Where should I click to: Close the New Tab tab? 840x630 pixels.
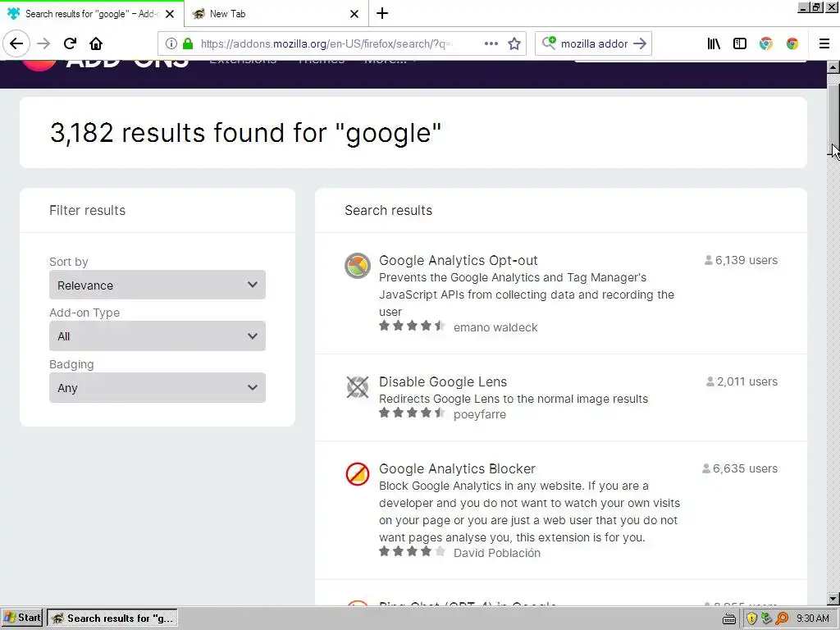coord(354,14)
